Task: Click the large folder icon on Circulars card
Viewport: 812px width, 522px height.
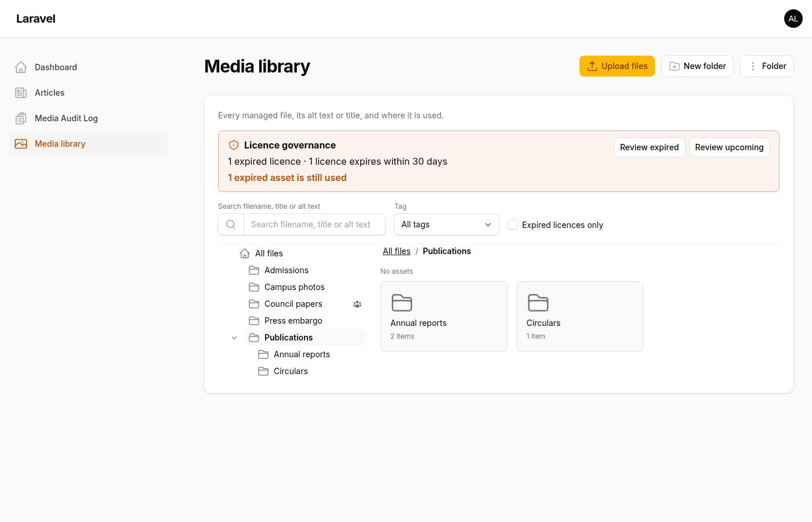Action: [538, 303]
